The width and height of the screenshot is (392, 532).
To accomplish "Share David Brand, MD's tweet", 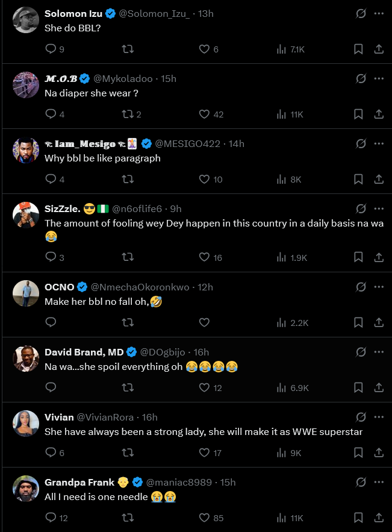I will 379,387.
